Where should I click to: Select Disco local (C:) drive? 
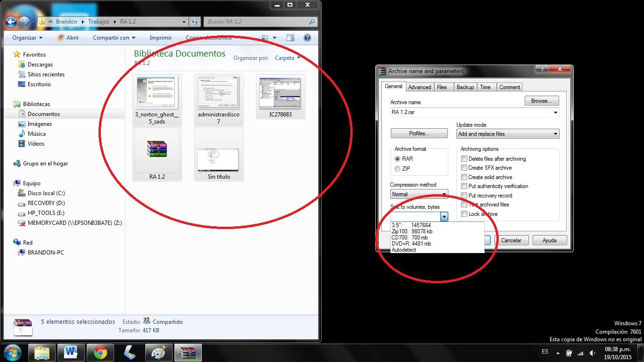[x=46, y=193]
